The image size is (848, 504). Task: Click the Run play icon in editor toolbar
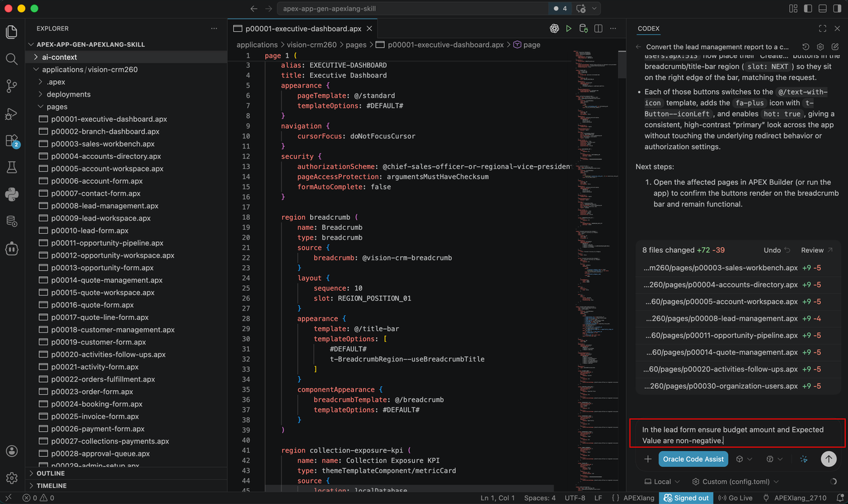(568, 28)
